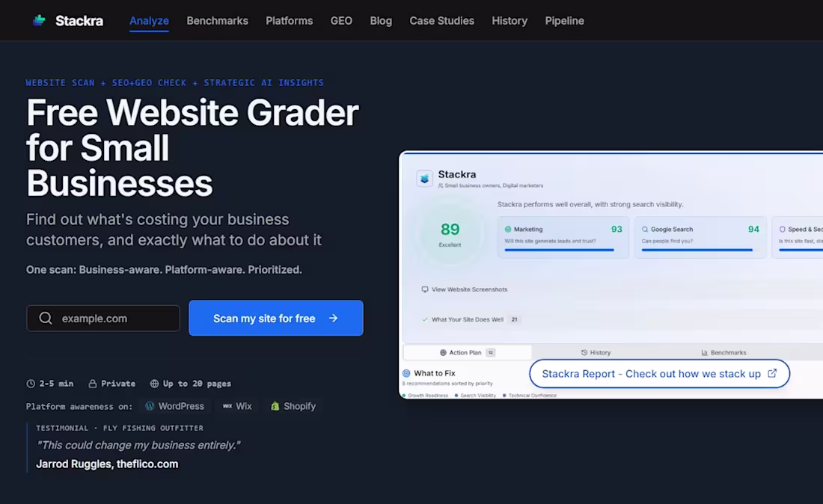Click the Free Website Grader headline

[x=192, y=148]
